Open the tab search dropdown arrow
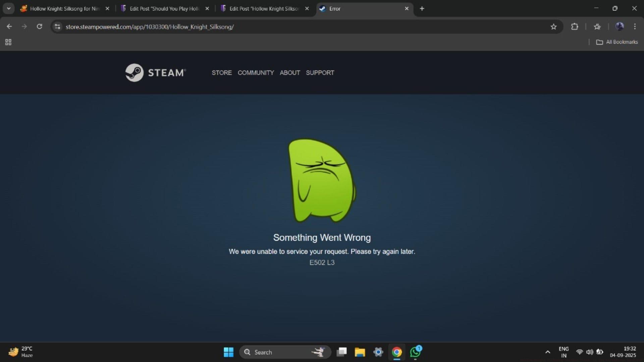 click(8, 8)
